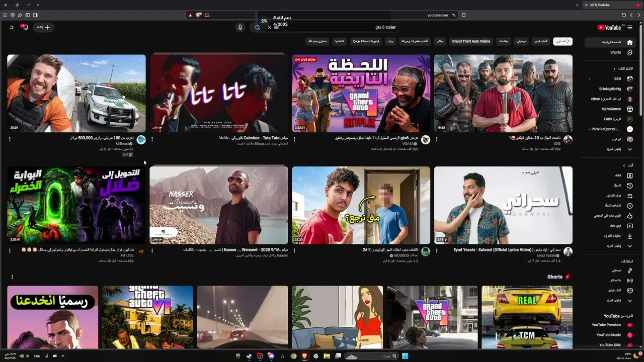
Task: Open options menu for Nasser Wenseet video
Action: [152, 250]
